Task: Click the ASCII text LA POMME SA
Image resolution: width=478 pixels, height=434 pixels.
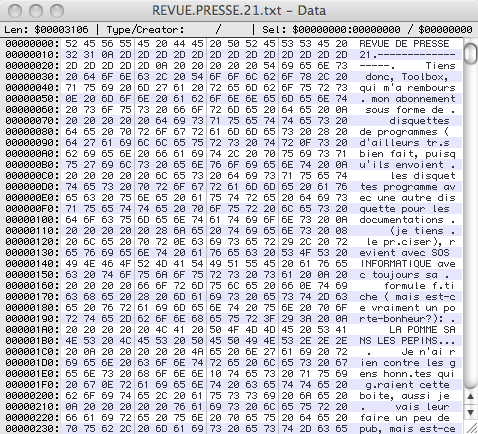Action: tap(422, 330)
